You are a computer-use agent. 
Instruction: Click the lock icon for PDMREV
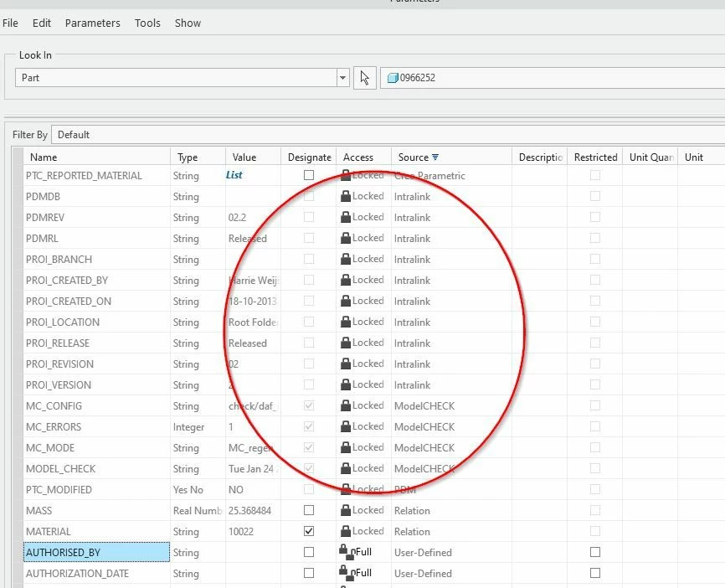click(346, 217)
